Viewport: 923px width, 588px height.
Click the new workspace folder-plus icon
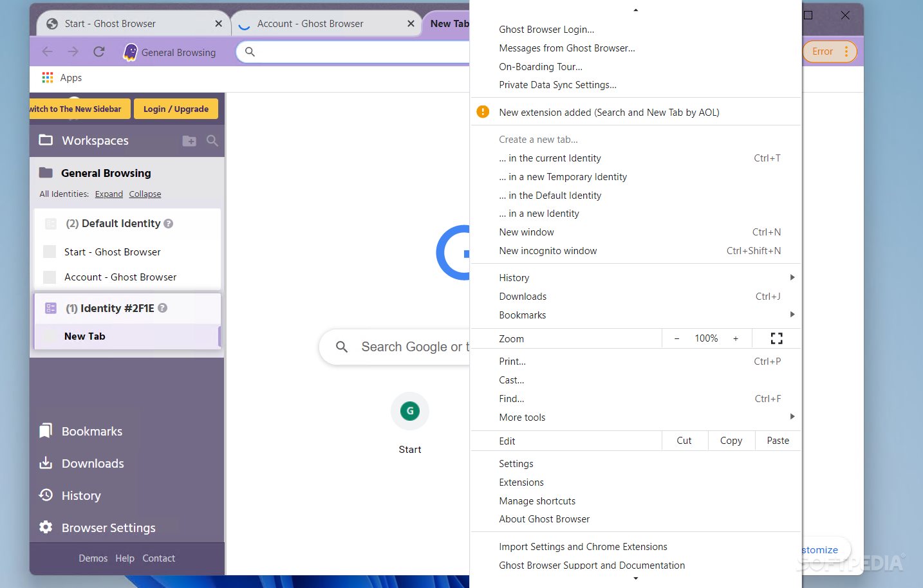(189, 141)
